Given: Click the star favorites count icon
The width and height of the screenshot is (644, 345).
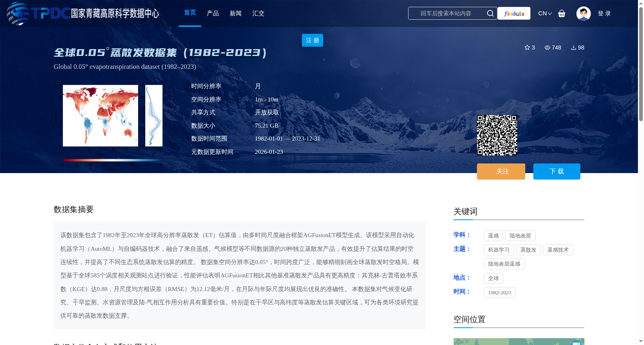Looking at the screenshot, I should [x=527, y=48].
